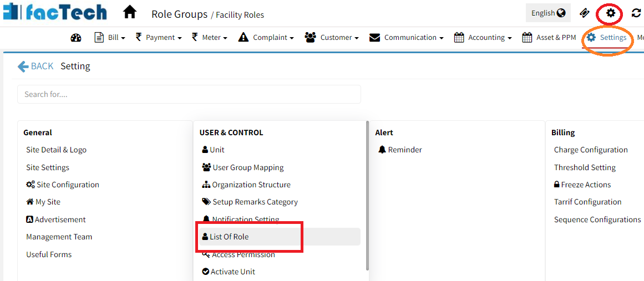This screenshot has height=281, width=644.
Task: Open English language selector
Action: (x=547, y=13)
